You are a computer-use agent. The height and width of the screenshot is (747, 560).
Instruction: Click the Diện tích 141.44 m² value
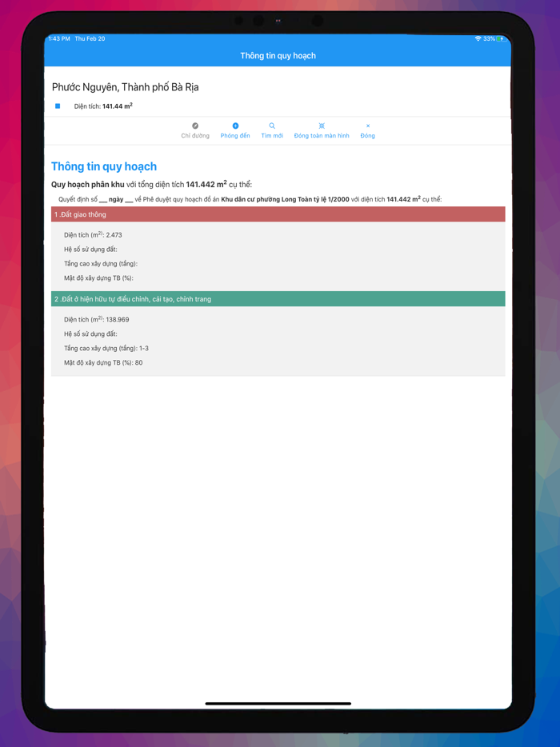coord(118,106)
